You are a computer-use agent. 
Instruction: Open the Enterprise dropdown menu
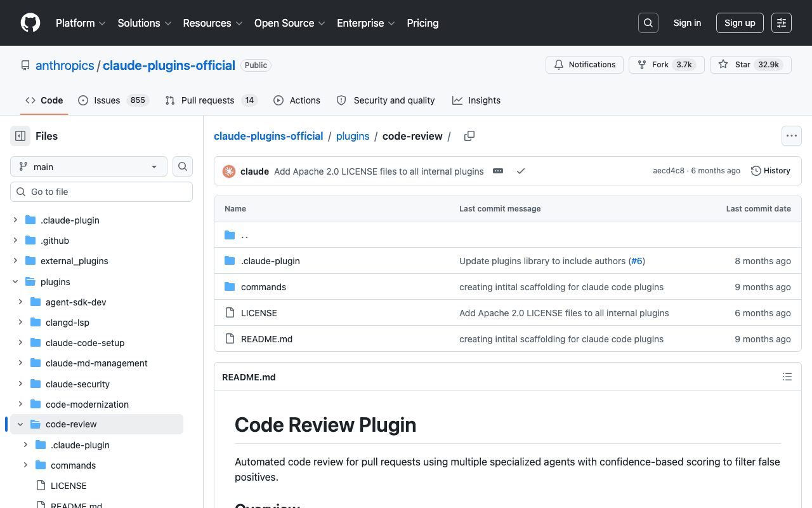click(x=366, y=23)
